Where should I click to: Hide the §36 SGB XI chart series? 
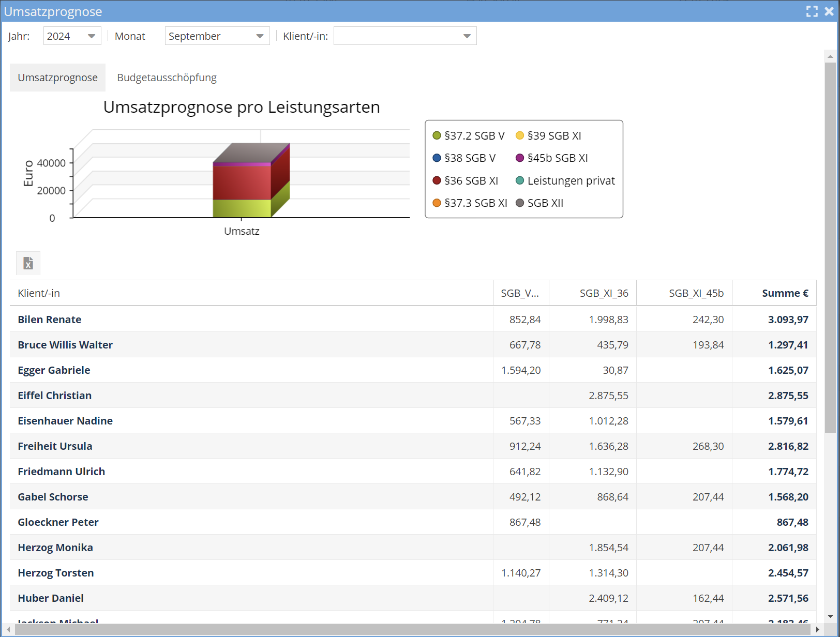click(x=466, y=181)
